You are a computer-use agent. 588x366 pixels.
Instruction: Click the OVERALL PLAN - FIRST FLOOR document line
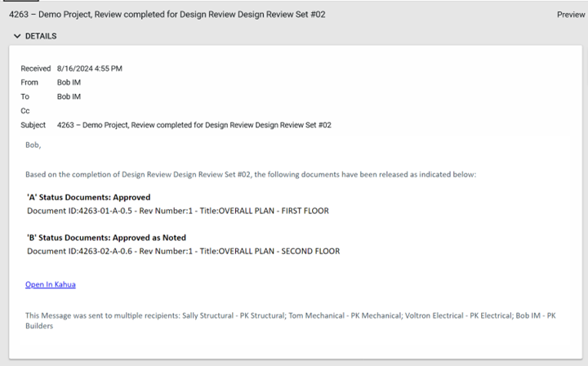(x=178, y=211)
